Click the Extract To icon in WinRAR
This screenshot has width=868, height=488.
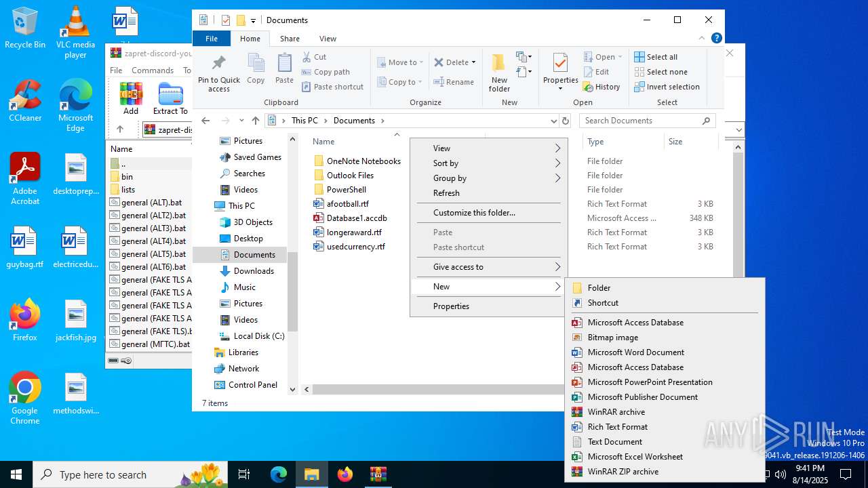(170, 98)
